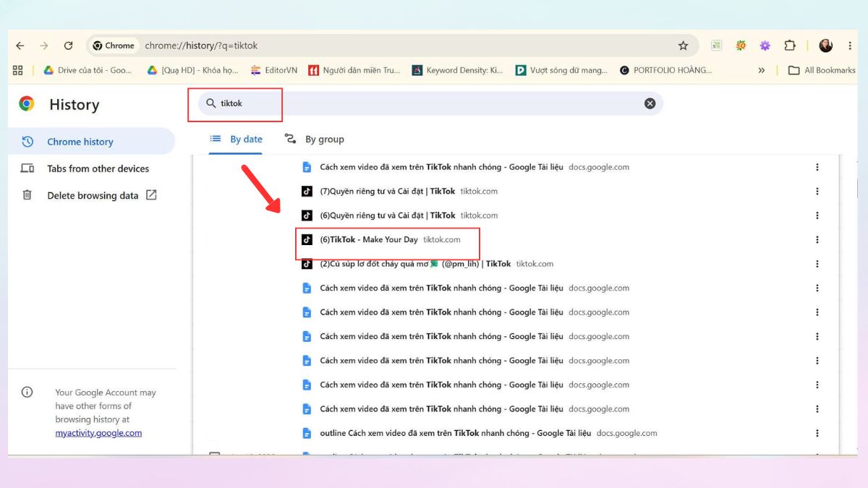This screenshot has width=868, height=488.
Task: Open the [Quạ HD] - Khóa họ bookmark
Action: pyautogui.click(x=192, y=70)
